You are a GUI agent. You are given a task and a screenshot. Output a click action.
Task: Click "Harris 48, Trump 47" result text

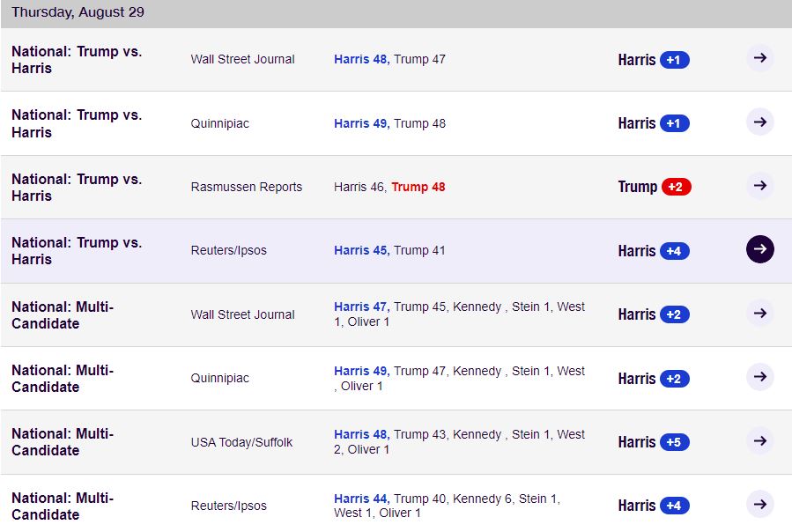coord(389,59)
